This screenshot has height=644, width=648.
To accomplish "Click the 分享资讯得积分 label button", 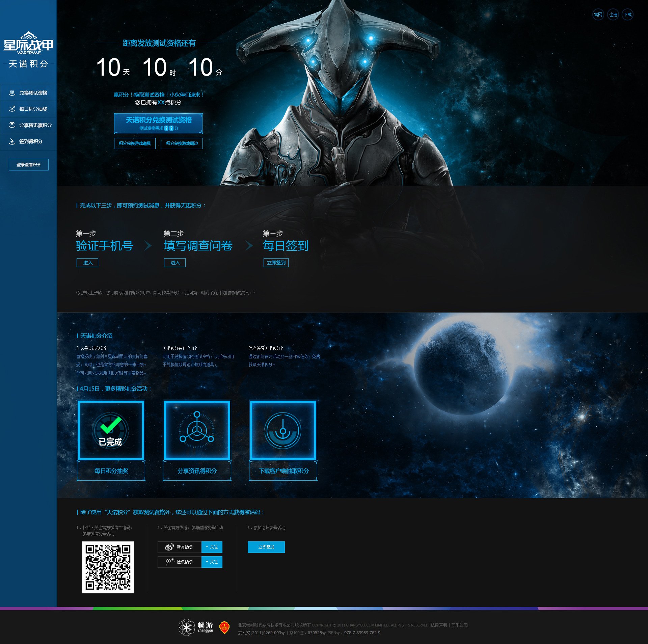I will 197,471.
